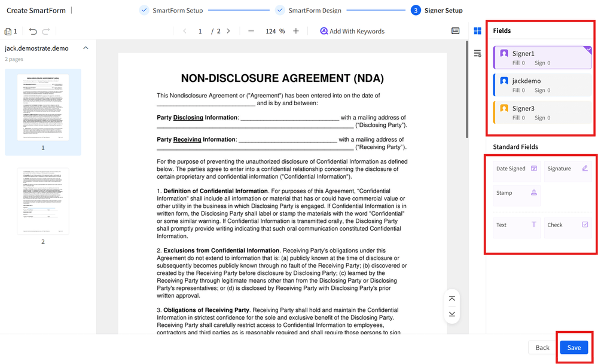Select the jackdemo recipient card

542,85
